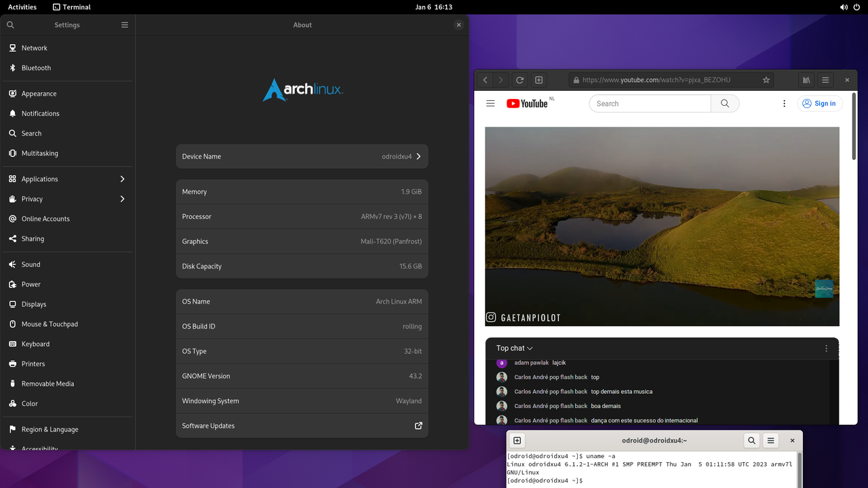Click the GNOME Version value 43.2
Image resolution: width=868 pixels, height=488 pixels.
pos(415,376)
